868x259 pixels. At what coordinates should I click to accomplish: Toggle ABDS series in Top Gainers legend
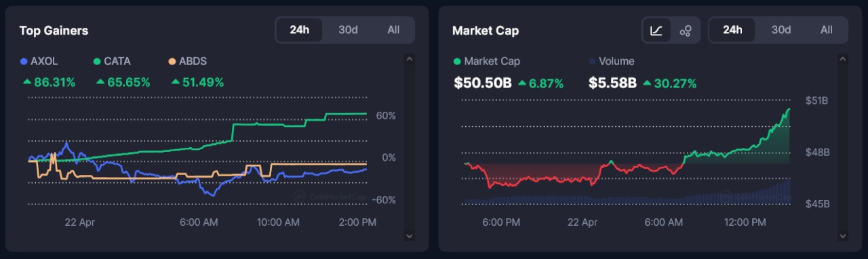click(188, 61)
